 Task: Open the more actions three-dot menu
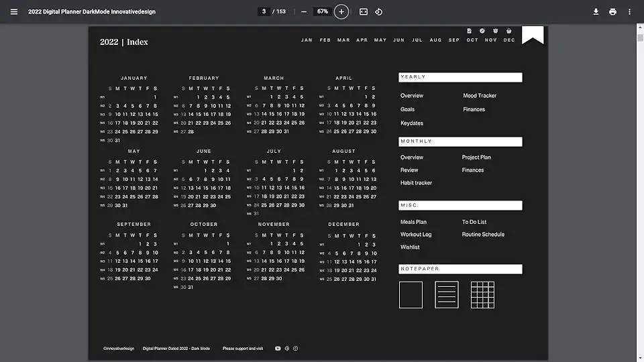click(629, 11)
